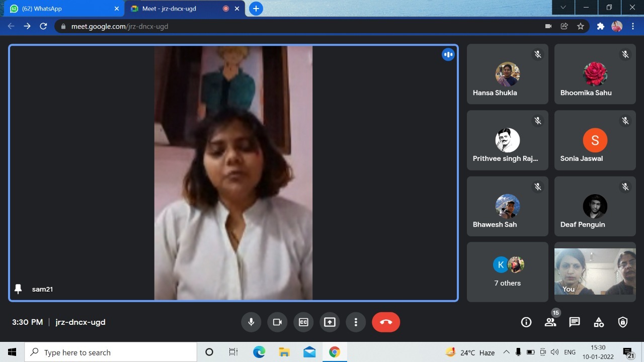Click the address bar showing meet.google.com
The image size is (644, 362).
pyautogui.click(x=322, y=26)
